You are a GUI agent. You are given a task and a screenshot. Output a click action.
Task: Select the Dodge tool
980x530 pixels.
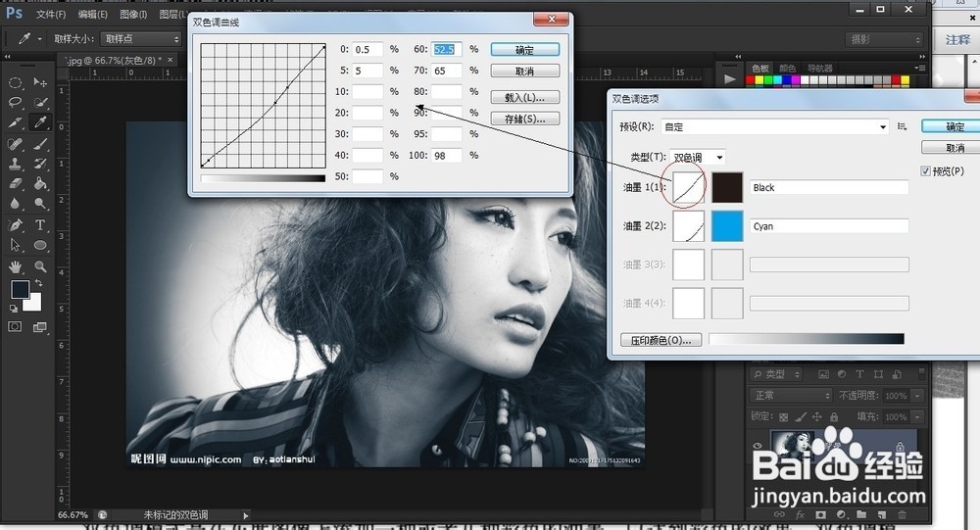[40, 204]
